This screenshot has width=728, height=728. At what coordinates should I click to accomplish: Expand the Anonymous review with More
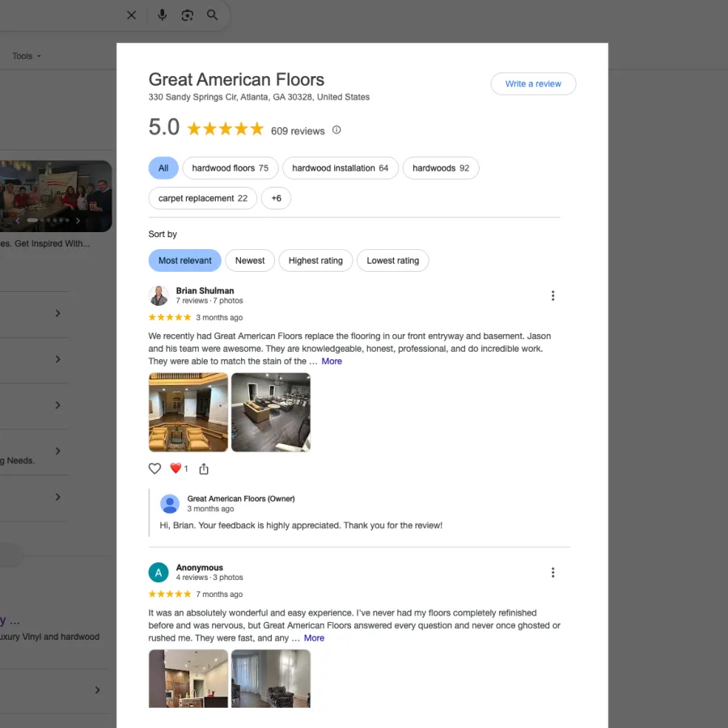314,638
